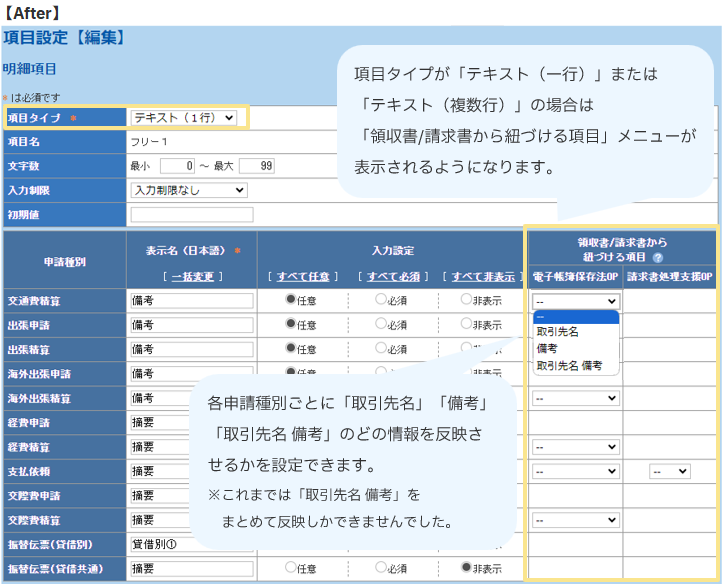This screenshot has height=587, width=727.
Task: Click the 表示名 field for 経費申請 row
Action: (x=191, y=422)
